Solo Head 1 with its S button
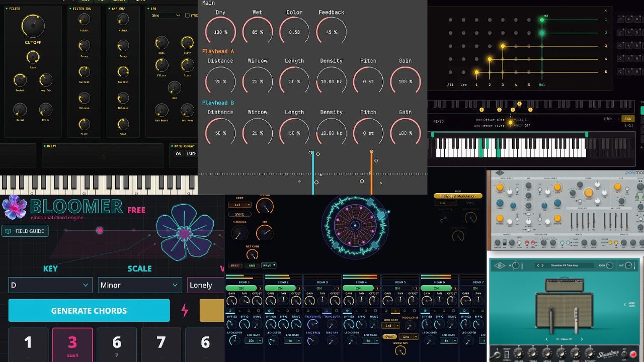Viewport: 644px width, 362px height. tap(260, 288)
